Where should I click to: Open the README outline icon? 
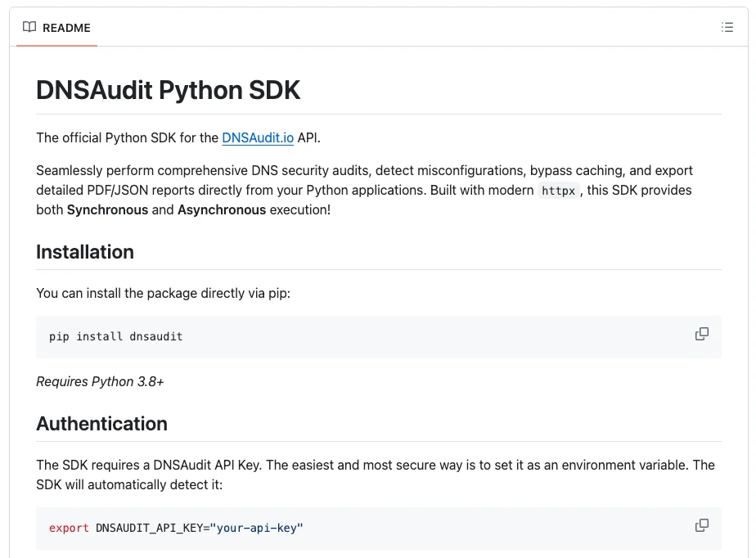click(x=727, y=28)
